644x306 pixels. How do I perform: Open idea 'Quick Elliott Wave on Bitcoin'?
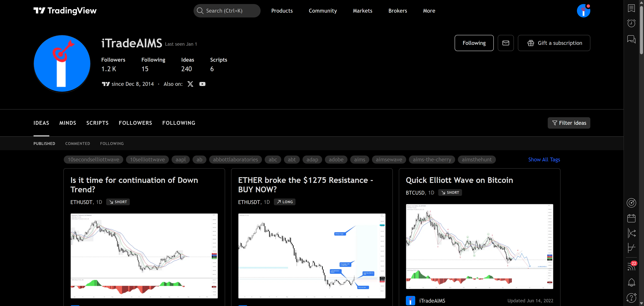click(459, 180)
